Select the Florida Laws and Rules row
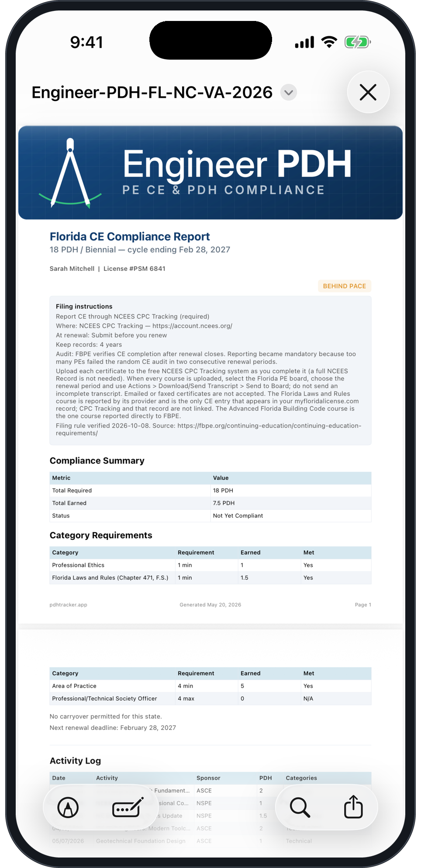This screenshot has width=421, height=868. (x=210, y=578)
